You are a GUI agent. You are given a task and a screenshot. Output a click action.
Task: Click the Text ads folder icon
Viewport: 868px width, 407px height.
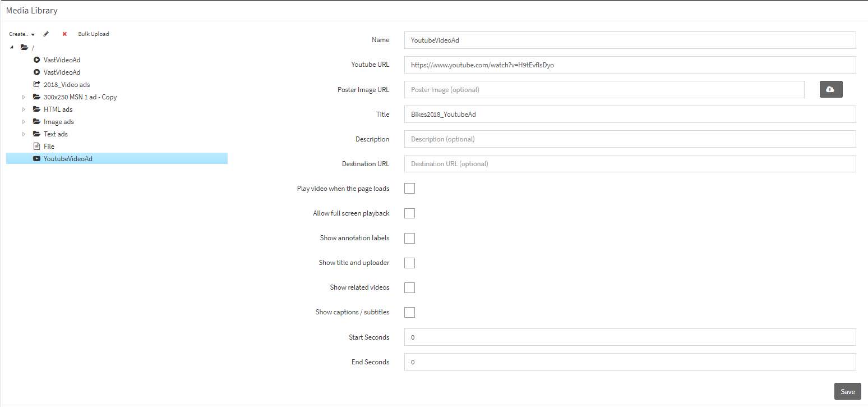[36, 134]
